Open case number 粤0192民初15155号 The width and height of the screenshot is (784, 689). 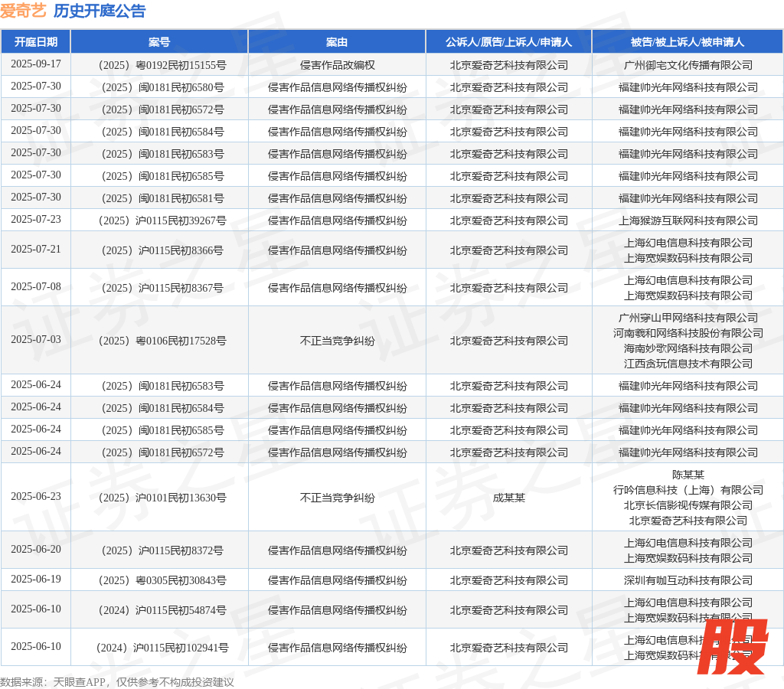click(x=159, y=65)
